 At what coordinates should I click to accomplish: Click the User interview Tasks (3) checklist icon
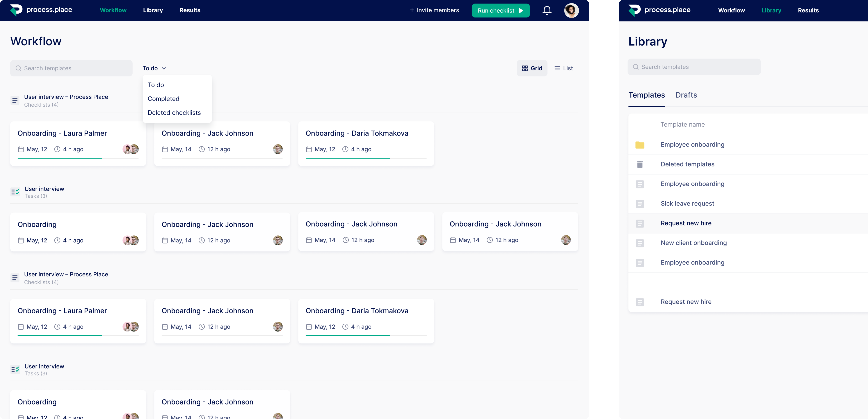pos(15,192)
